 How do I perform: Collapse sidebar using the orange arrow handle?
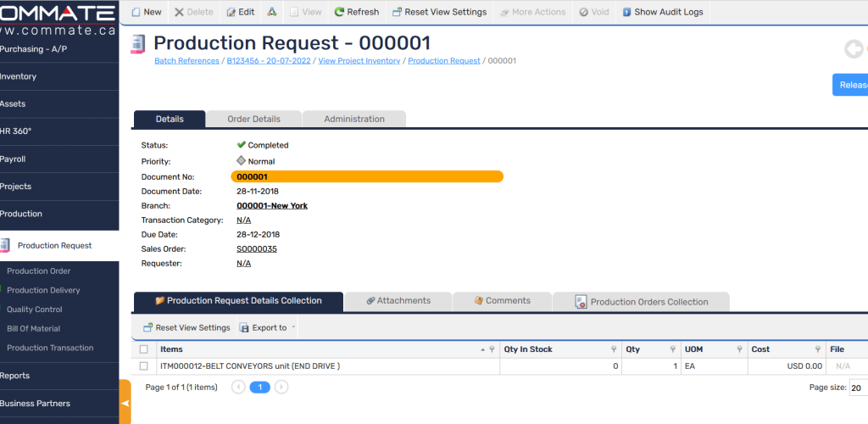point(125,404)
